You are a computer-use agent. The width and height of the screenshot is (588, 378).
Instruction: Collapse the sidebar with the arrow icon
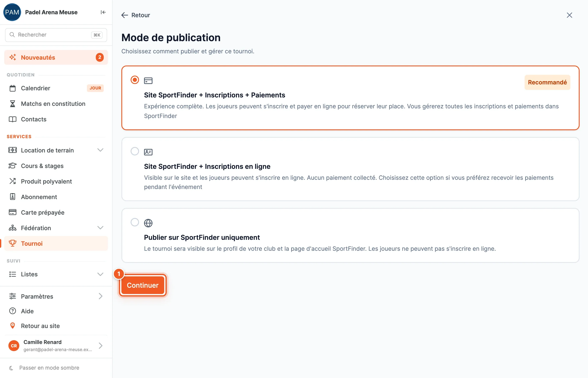click(x=103, y=12)
